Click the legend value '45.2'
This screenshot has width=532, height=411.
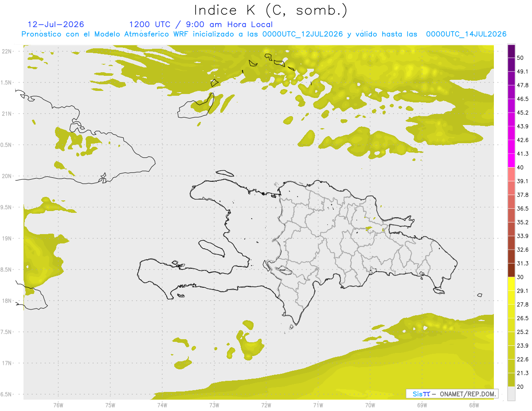point(522,113)
